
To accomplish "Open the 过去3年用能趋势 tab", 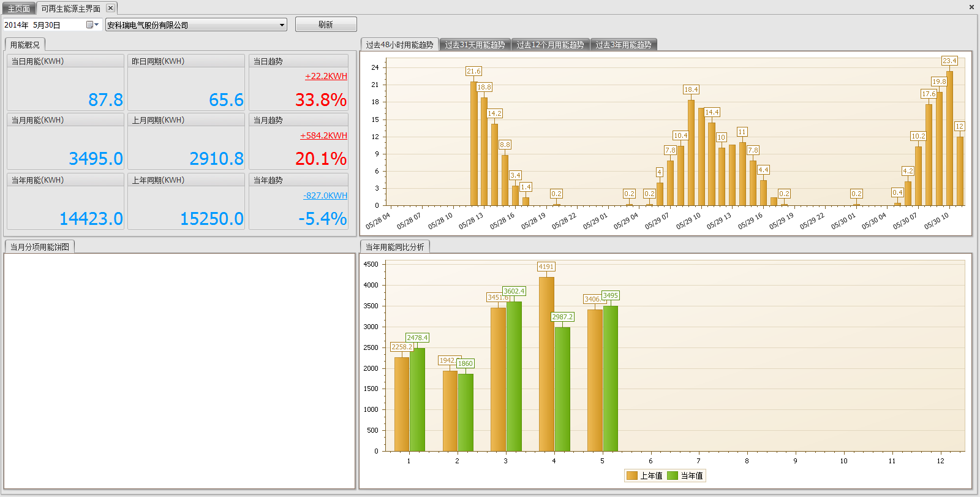I will coord(624,45).
